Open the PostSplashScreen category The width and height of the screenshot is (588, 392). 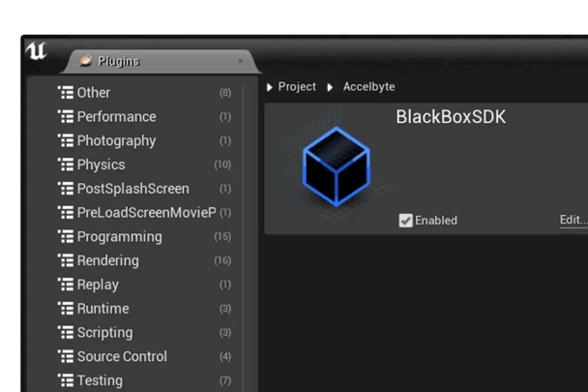click(144, 189)
